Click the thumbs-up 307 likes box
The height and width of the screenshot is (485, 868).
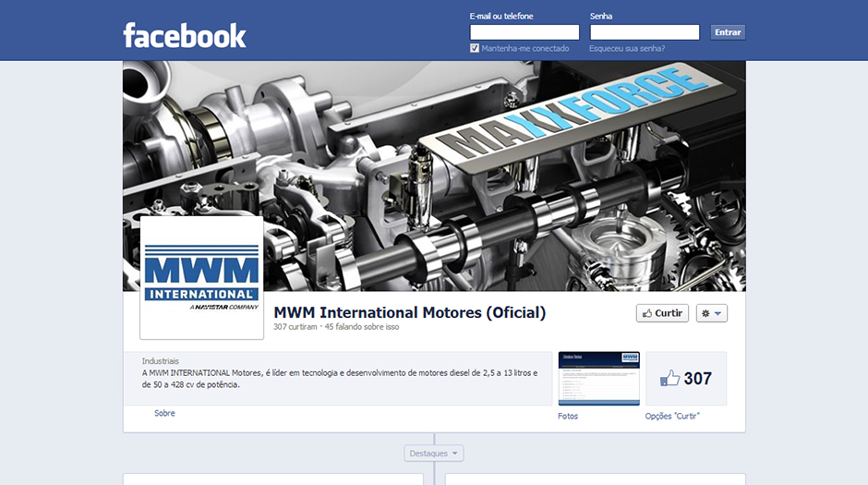click(686, 379)
